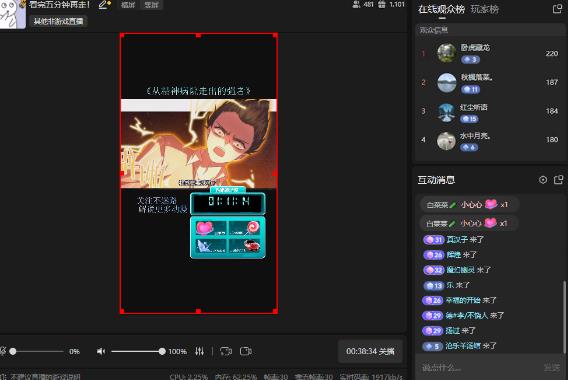This screenshot has height=380, width=568.
Task: Click the score 187 in ranking list
Action: coord(552,82)
